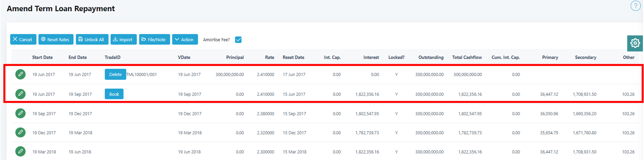Open the settings gear on the right

635,44
